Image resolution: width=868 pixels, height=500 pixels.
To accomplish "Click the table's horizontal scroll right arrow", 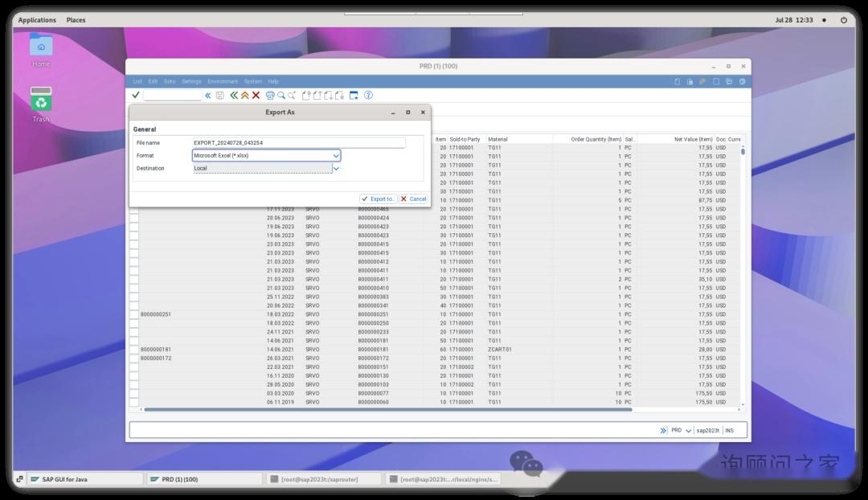I will (x=739, y=410).
